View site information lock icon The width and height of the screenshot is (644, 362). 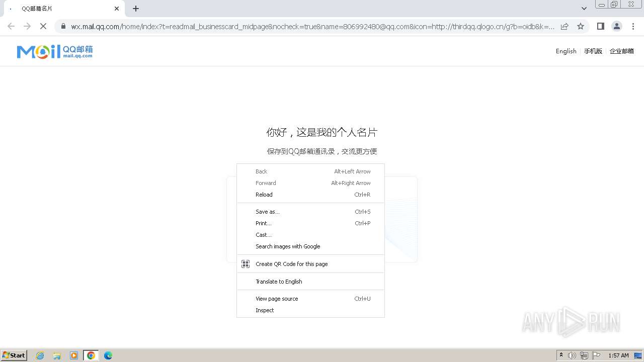tap(63, 26)
